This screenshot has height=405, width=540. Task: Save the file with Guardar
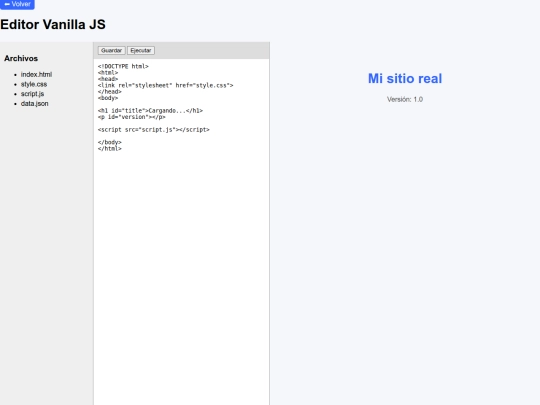(111, 51)
